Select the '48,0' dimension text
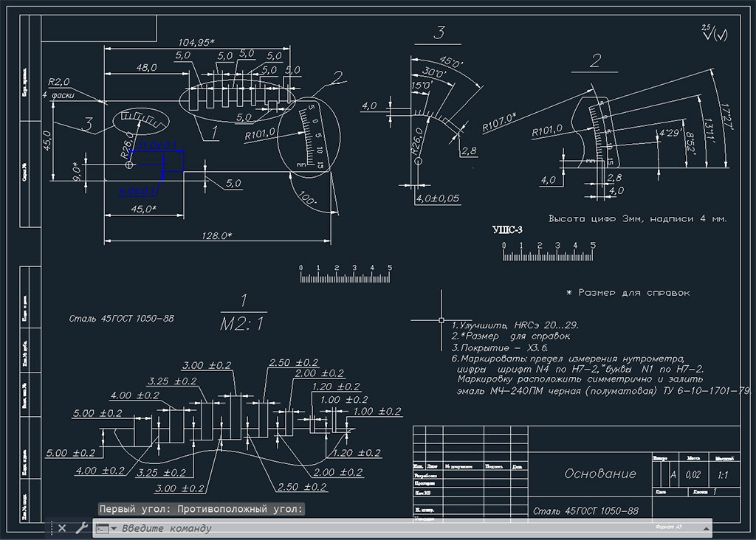This screenshot has height=540, width=756. 146,67
